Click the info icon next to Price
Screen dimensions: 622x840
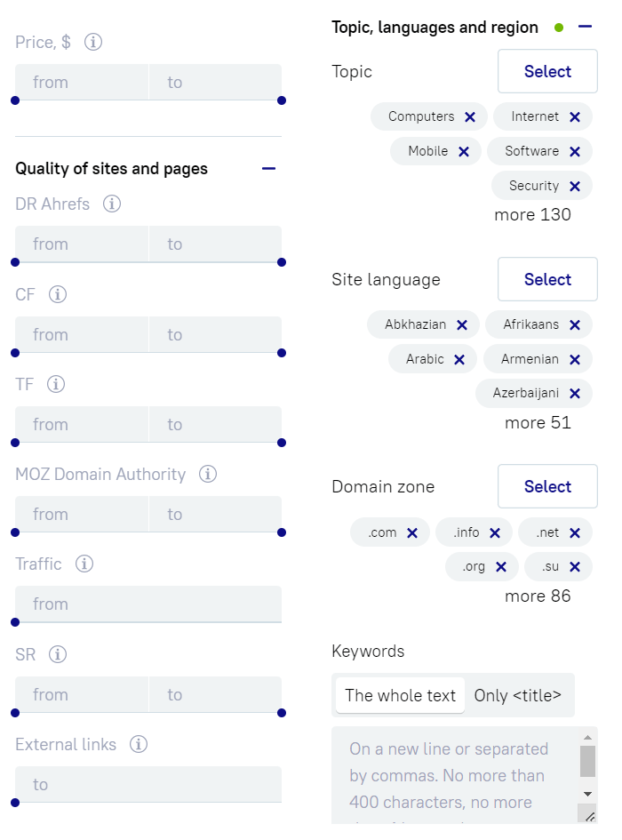93,42
